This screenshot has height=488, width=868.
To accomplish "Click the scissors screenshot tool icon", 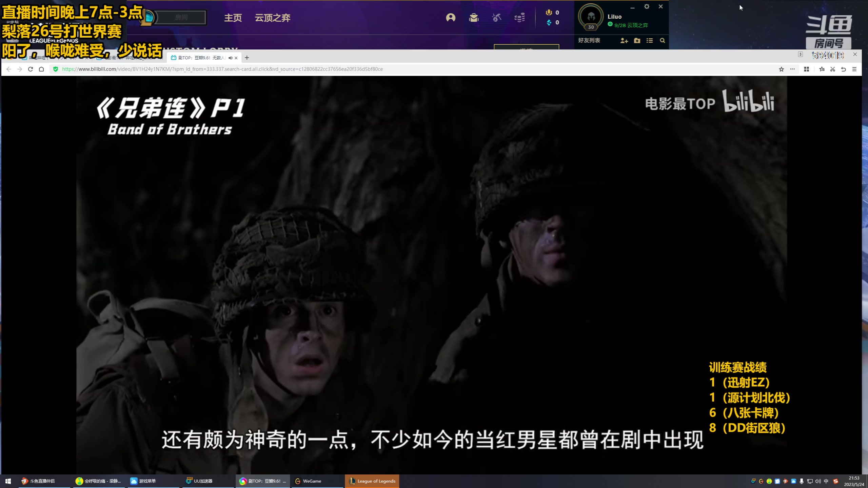I will 833,69.
